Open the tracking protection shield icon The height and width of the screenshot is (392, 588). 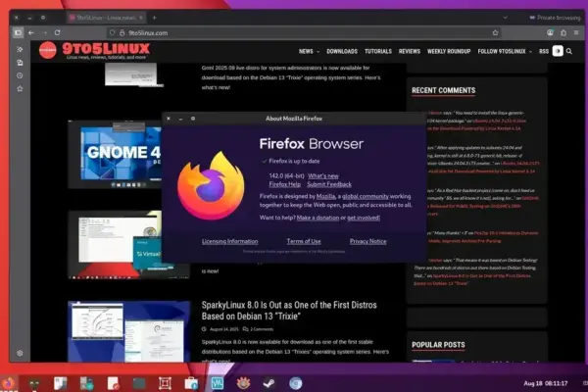pos(112,33)
